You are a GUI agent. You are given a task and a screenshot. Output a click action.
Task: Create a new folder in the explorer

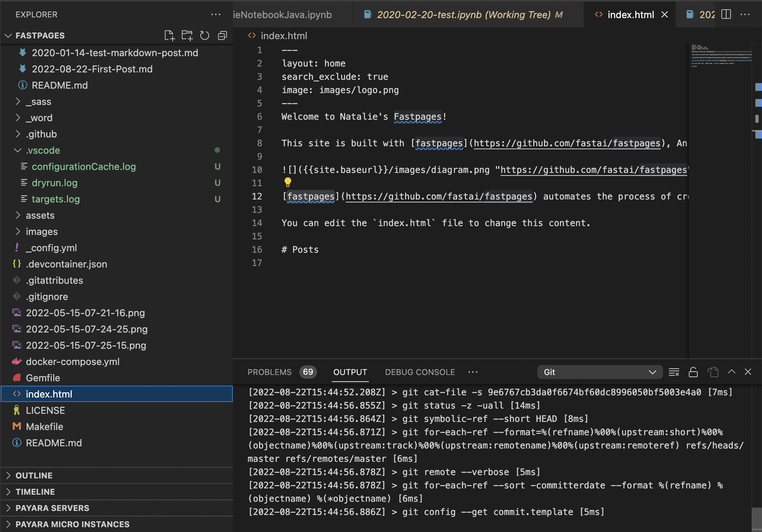(x=187, y=35)
